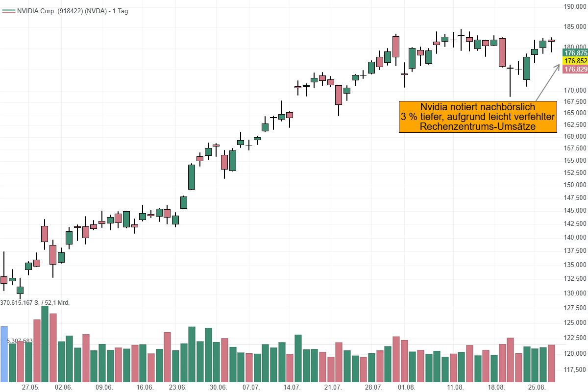Click the green-red legend line icon beside NVIDIA title
The width and height of the screenshot is (588, 392).
point(8,11)
